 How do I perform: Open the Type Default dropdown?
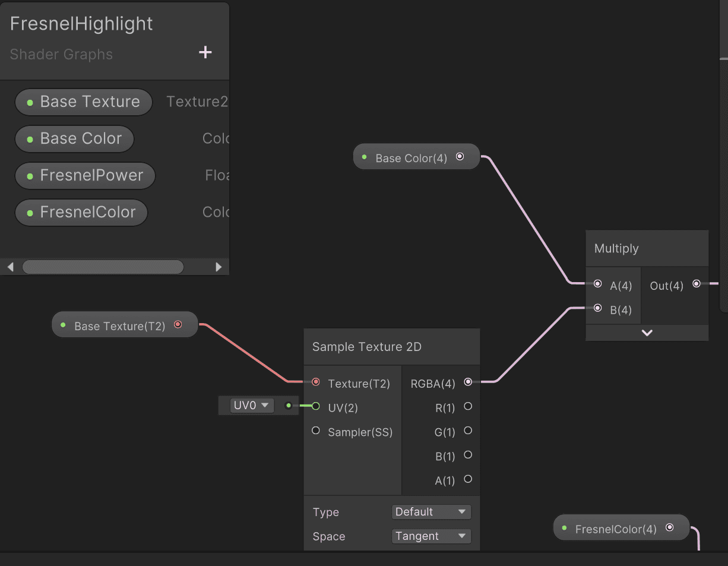[432, 511]
